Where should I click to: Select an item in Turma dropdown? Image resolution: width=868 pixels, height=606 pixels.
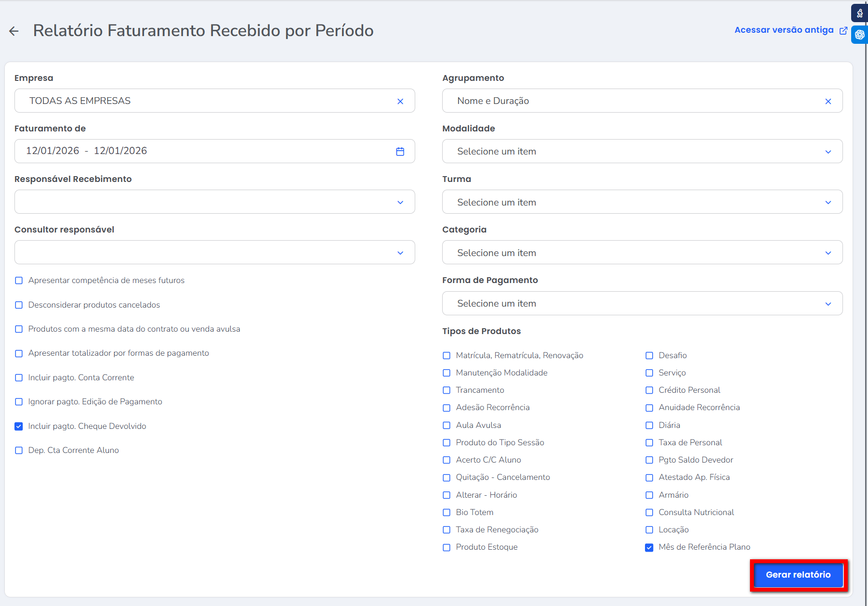point(642,202)
